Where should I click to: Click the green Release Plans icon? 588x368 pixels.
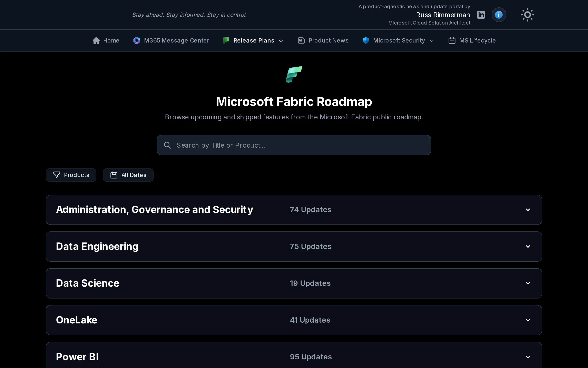coord(226,40)
